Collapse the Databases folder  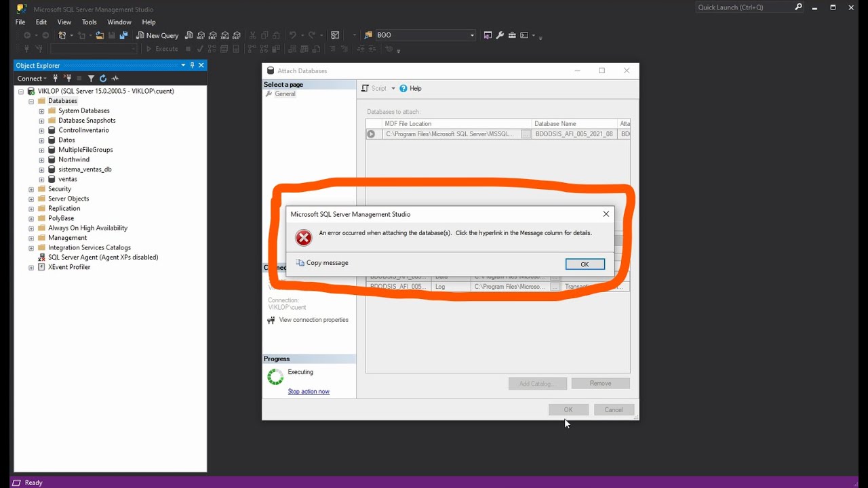[x=31, y=101]
